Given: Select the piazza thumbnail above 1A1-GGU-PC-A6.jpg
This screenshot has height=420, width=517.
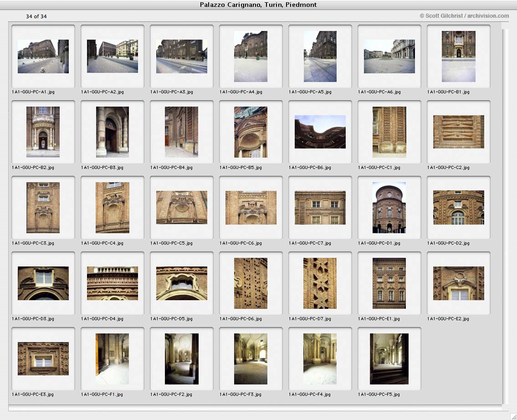Looking at the screenshot, I should [x=389, y=56].
